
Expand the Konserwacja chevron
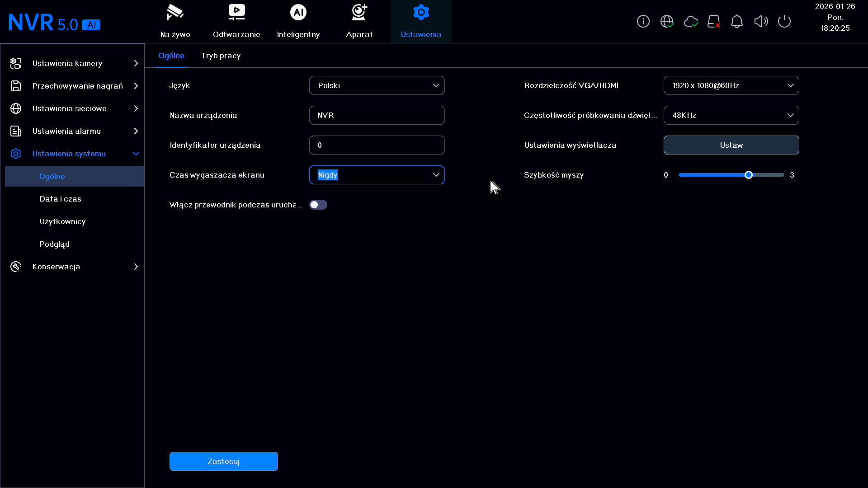(x=136, y=267)
